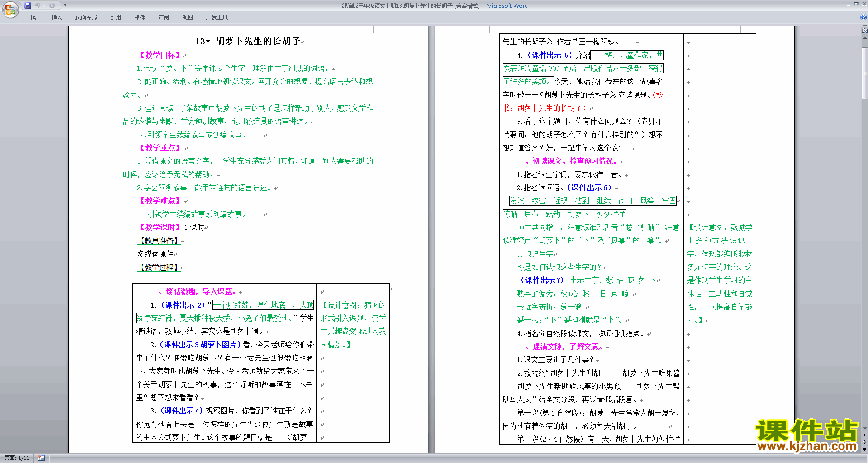
Task: Click the line 1.会认“萝、卜”等本课5个生字
Action: click(x=234, y=68)
